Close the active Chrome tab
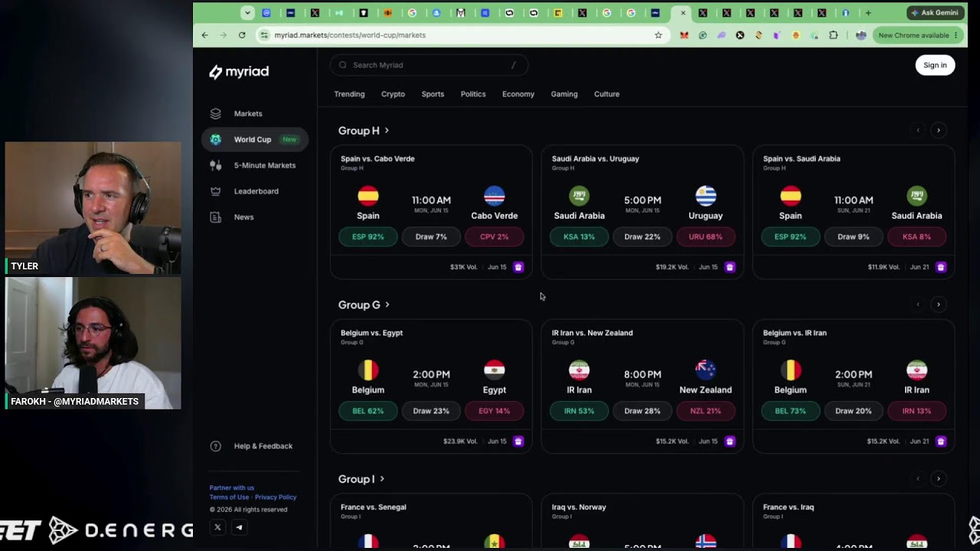This screenshot has width=980, height=551. 683,13
